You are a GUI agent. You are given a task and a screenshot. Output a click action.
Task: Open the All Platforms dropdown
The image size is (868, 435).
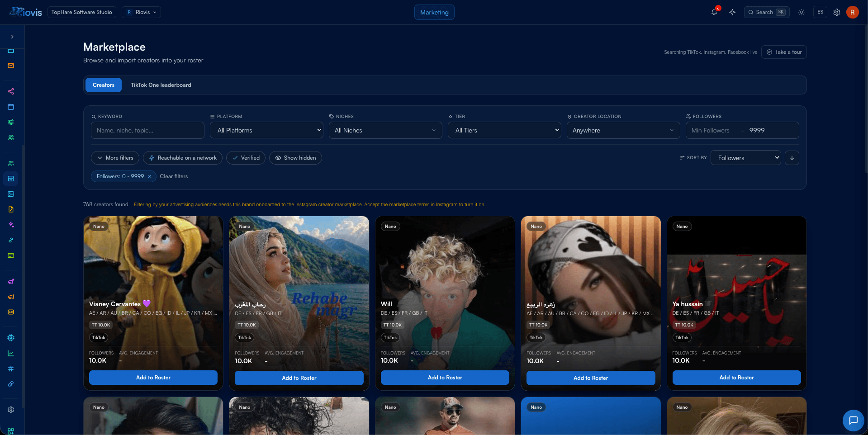[267, 130]
